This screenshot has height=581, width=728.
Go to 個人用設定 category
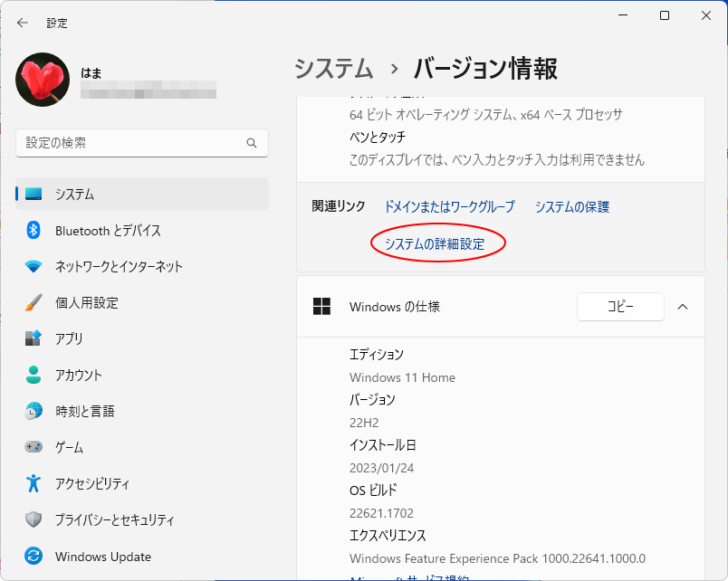point(142,303)
